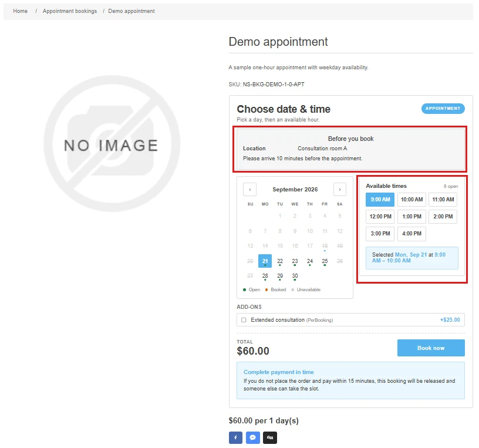Click the sample one-hour appointment description
The height and width of the screenshot is (448, 479).
pyautogui.click(x=298, y=68)
